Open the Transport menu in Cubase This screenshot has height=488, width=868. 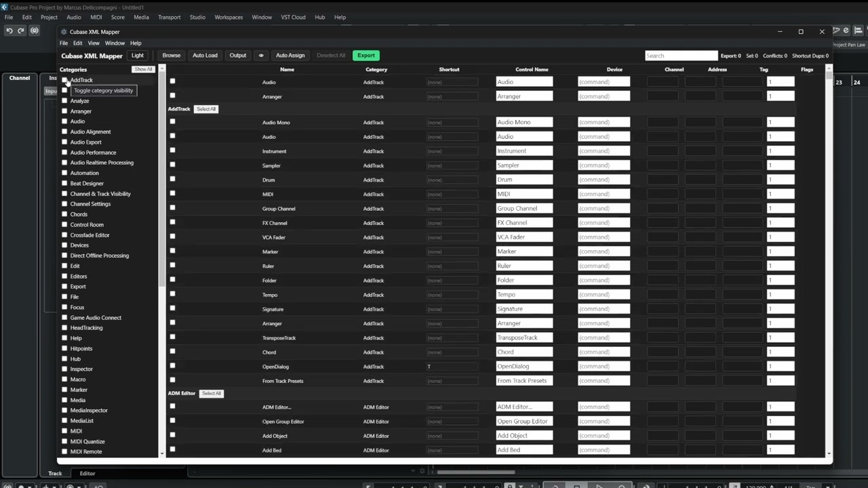[x=170, y=17]
